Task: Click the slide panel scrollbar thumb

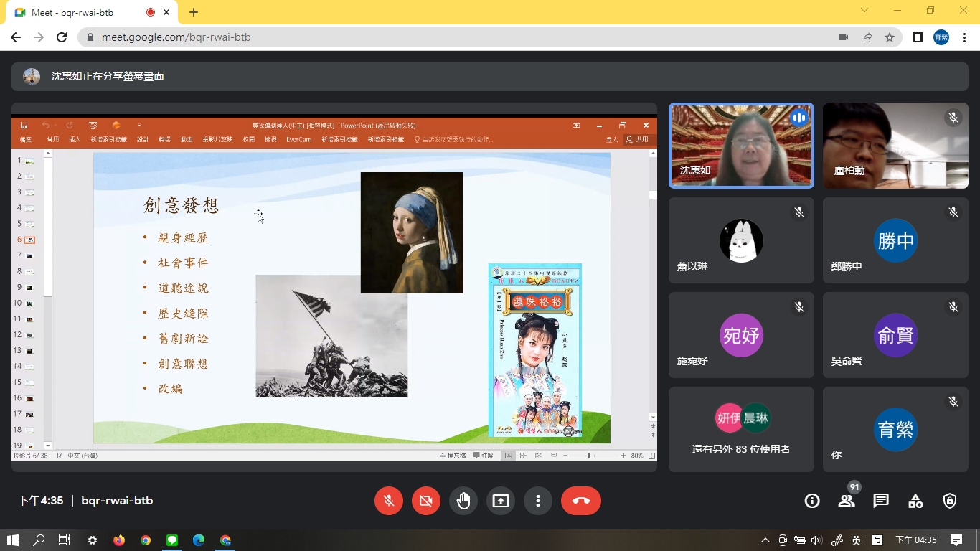Action: [x=48, y=226]
